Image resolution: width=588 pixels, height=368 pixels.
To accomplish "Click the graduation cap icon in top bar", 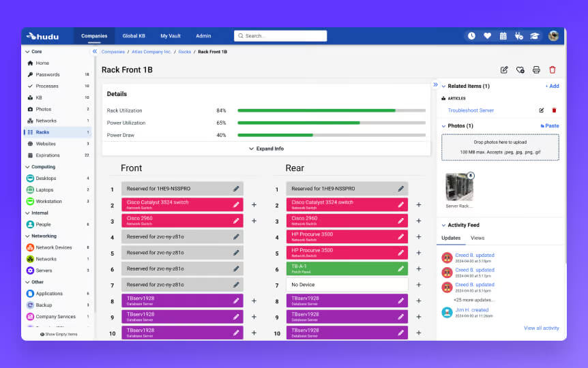I will click(x=534, y=36).
